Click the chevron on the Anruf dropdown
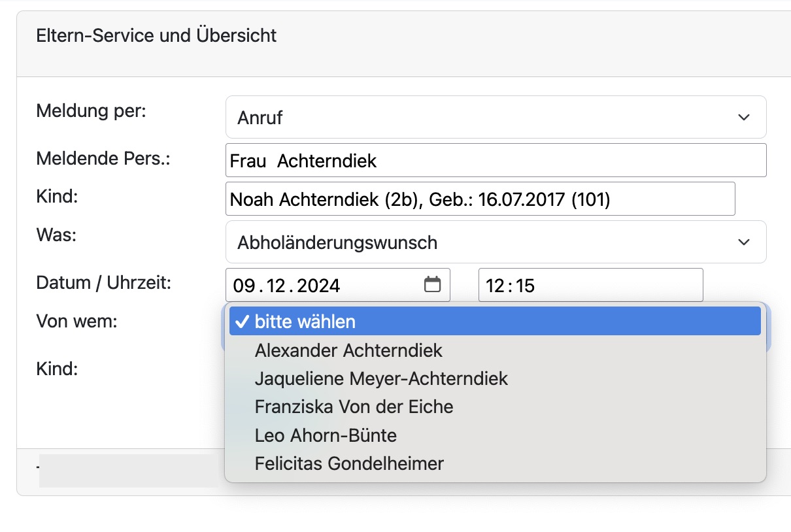 [x=743, y=117]
